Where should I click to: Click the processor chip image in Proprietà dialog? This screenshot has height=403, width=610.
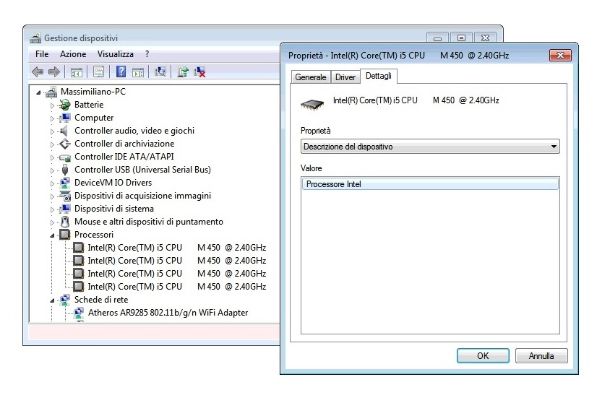click(312, 104)
